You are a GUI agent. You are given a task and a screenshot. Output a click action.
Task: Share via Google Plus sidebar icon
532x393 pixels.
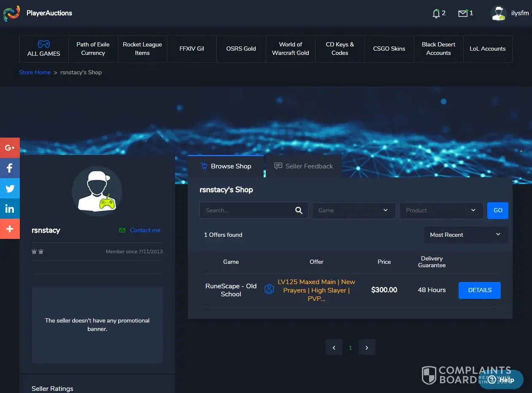10,148
